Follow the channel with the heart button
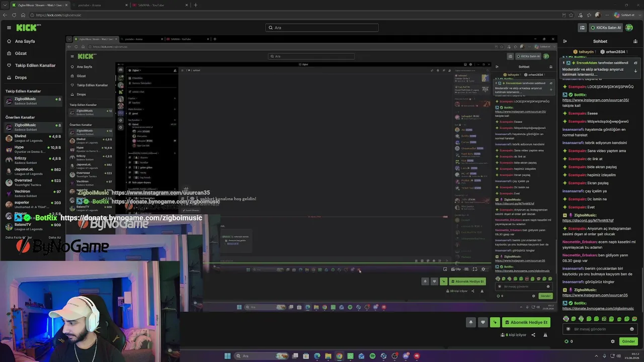Viewport: 644px width, 362px height. point(483,322)
